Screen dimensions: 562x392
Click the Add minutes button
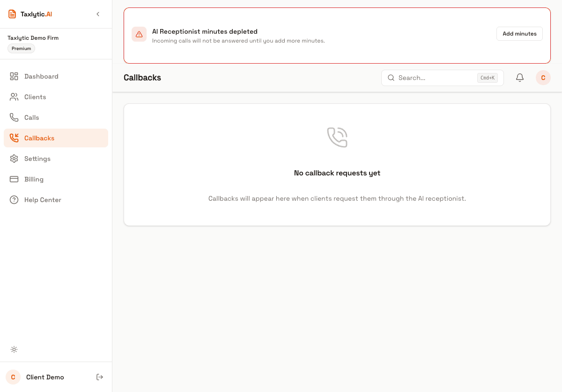[x=519, y=34]
